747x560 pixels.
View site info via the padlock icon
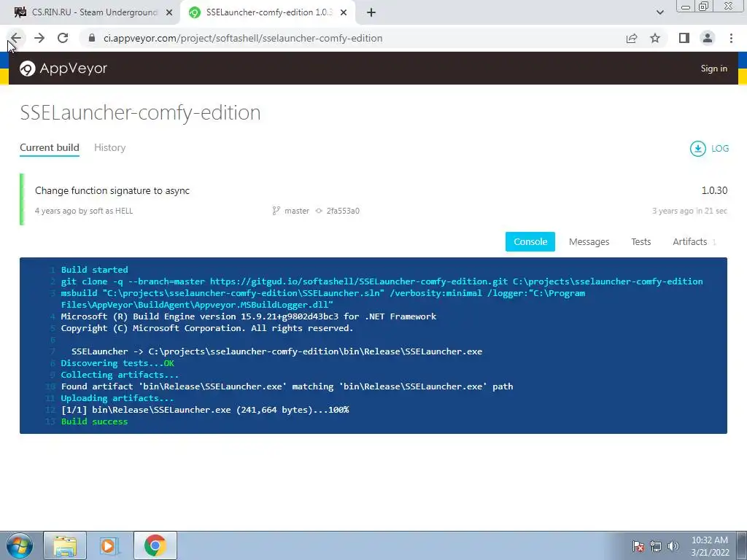[x=92, y=38]
